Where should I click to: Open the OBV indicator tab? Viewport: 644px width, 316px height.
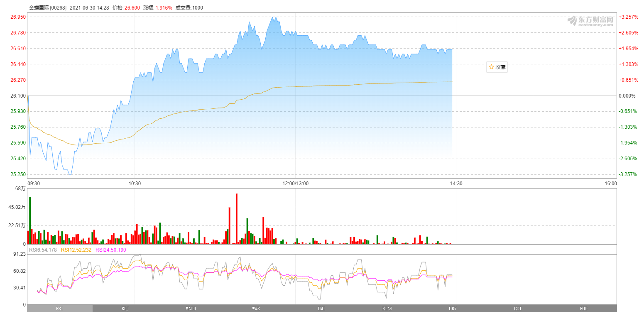[453, 309]
